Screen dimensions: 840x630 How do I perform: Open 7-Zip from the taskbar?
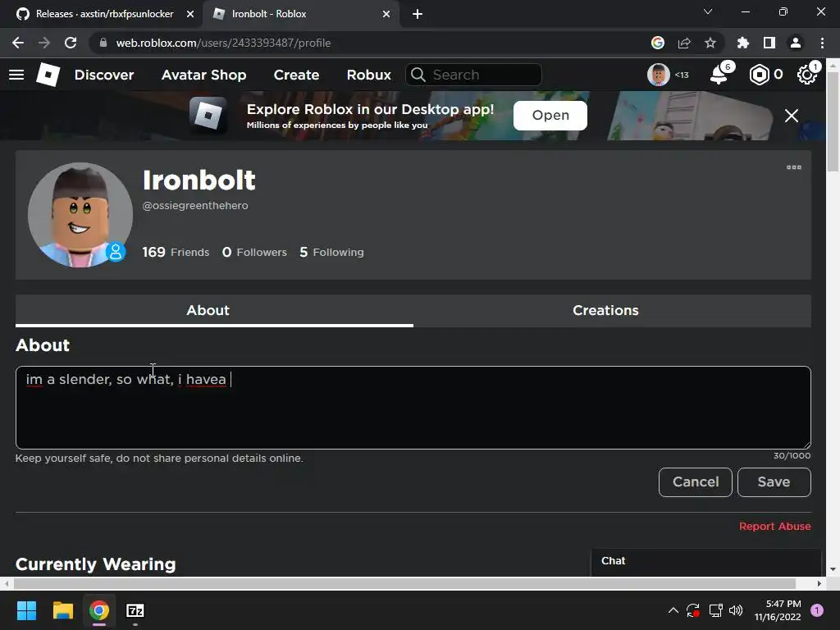[x=135, y=610]
